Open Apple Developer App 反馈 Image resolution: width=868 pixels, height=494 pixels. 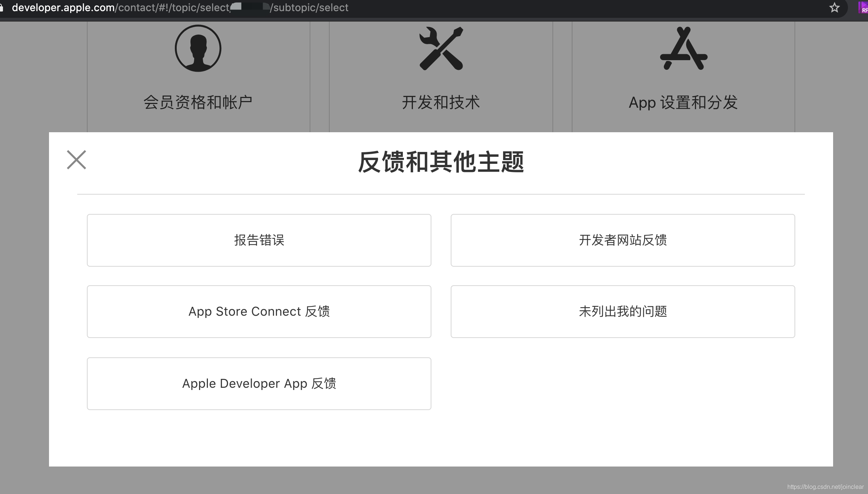pos(259,384)
